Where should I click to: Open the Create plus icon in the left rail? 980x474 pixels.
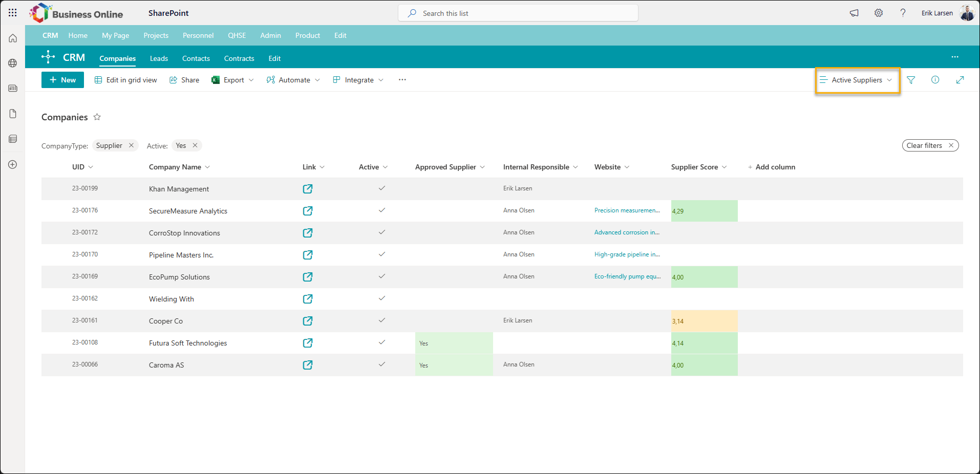coord(13,164)
